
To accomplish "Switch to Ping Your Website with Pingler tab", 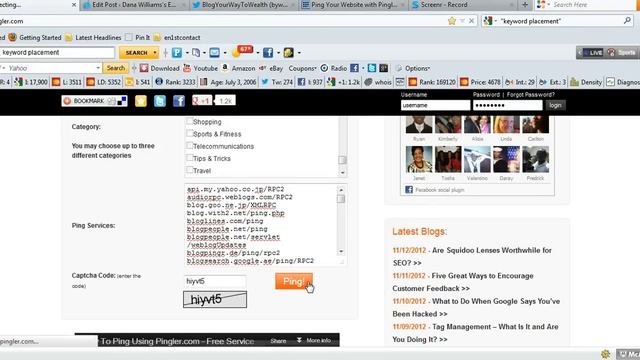I will pyautogui.click(x=353, y=5).
